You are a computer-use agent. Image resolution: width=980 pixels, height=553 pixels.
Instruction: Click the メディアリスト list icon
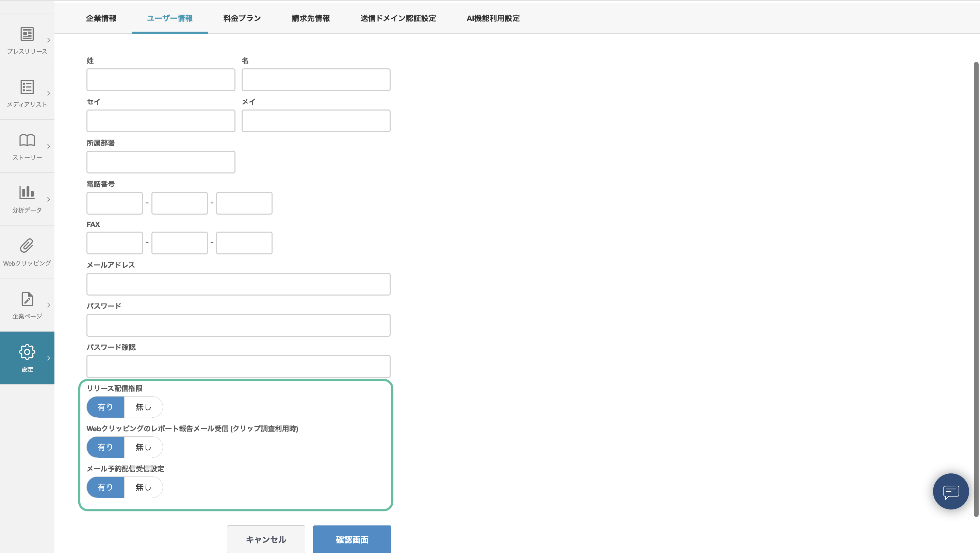click(27, 87)
